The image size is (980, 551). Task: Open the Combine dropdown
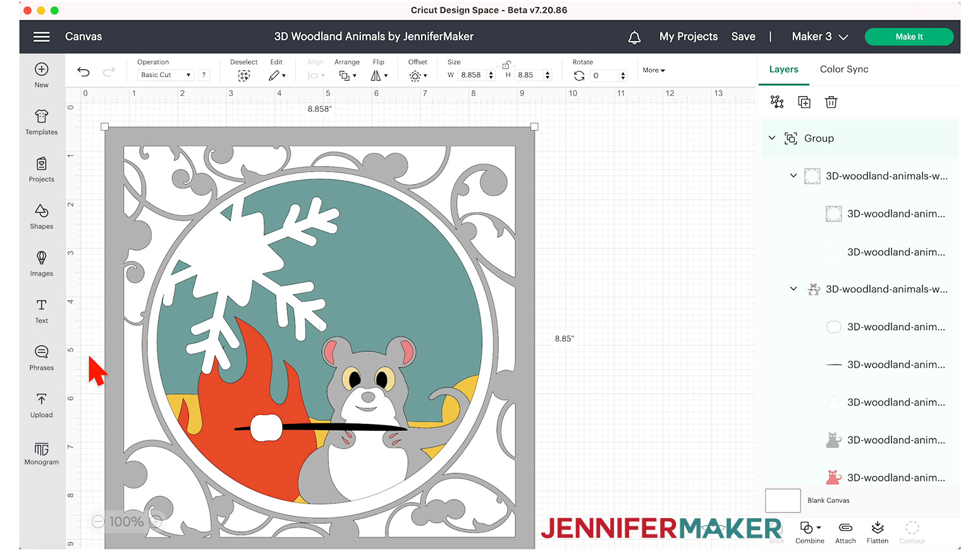(810, 532)
